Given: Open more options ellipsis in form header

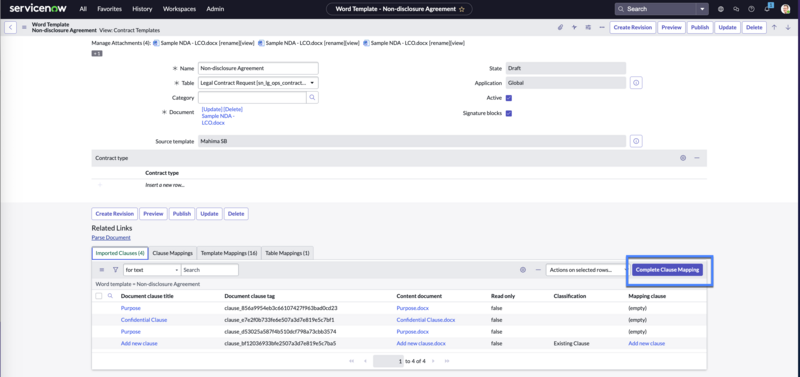Looking at the screenshot, I should [x=602, y=28].
